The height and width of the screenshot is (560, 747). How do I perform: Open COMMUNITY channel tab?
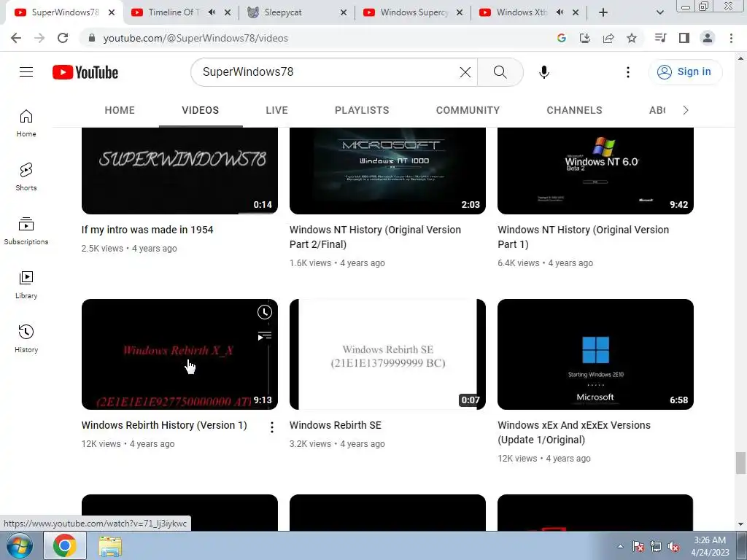coord(468,111)
